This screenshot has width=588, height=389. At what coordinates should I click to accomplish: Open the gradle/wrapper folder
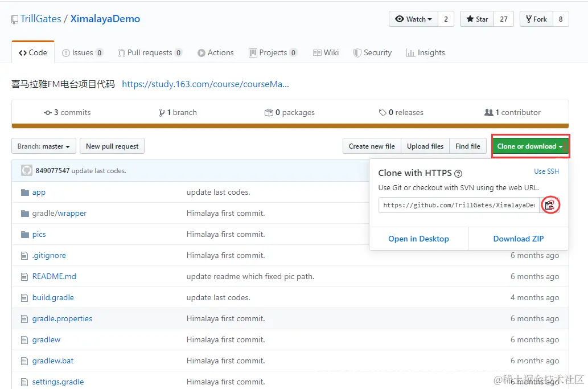point(59,213)
